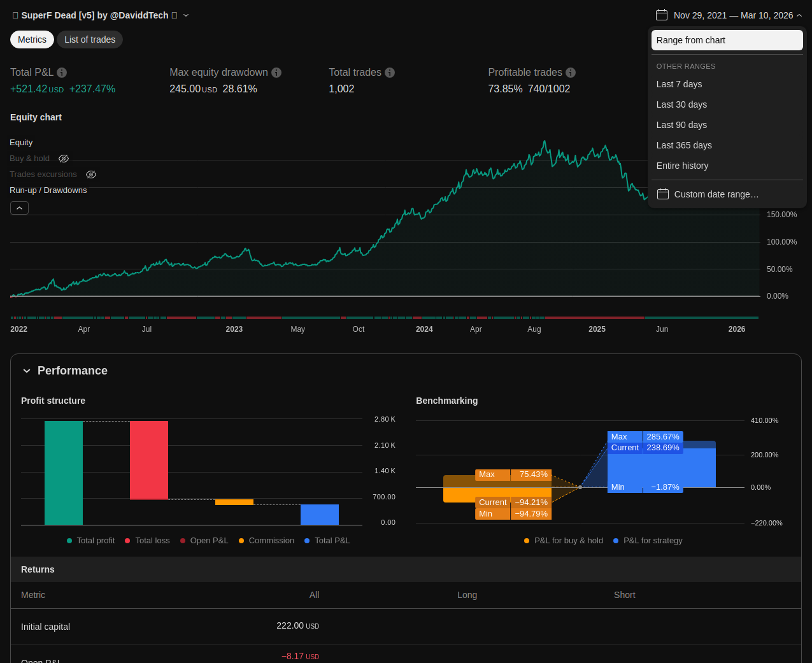Switch to the List of trades tab

coord(90,39)
